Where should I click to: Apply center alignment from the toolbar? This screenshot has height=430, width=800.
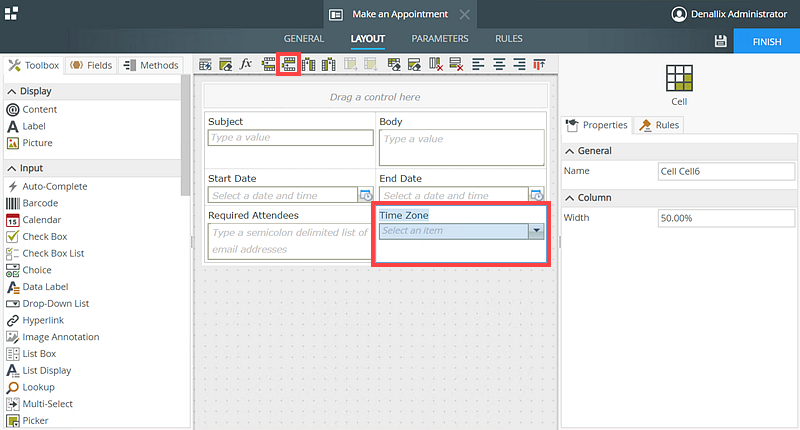498,65
